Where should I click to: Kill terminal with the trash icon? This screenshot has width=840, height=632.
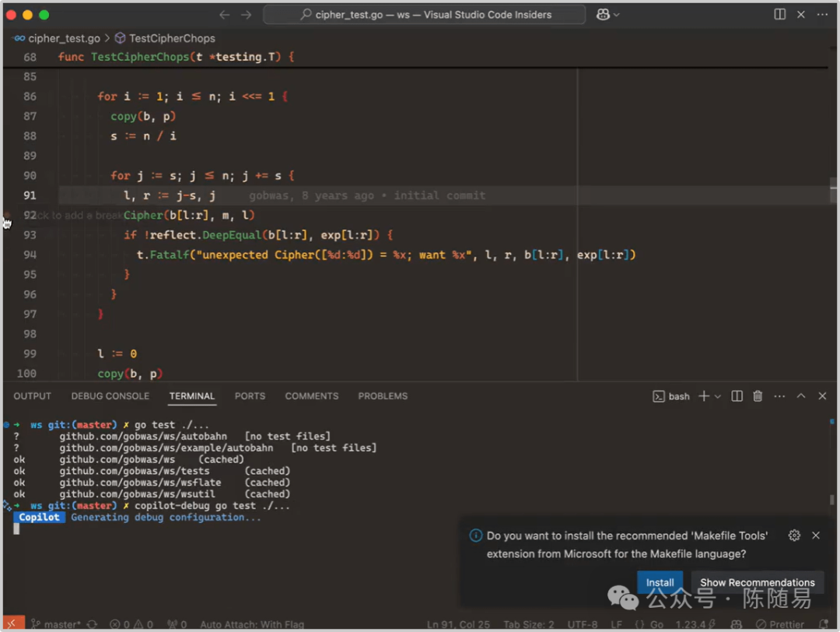coord(758,396)
